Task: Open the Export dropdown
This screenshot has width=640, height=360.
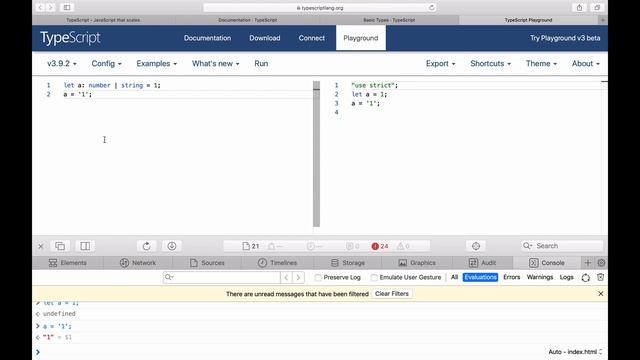Action: point(440,64)
